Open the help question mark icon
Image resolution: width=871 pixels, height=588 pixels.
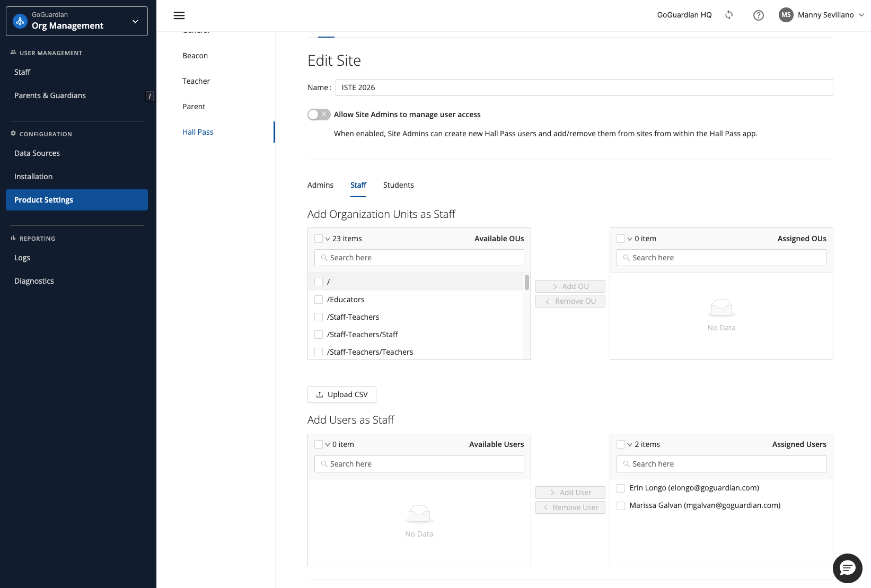[759, 15]
